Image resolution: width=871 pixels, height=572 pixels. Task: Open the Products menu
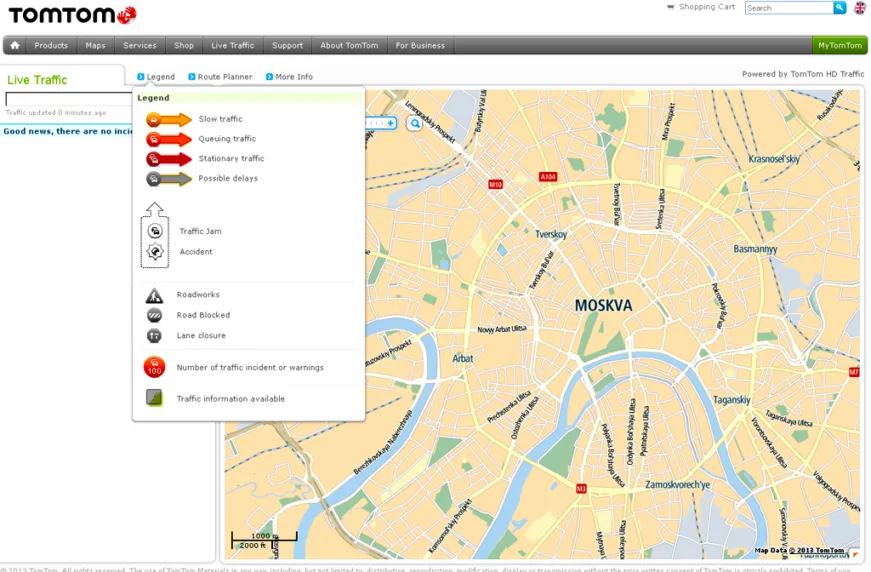coord(51,45)
